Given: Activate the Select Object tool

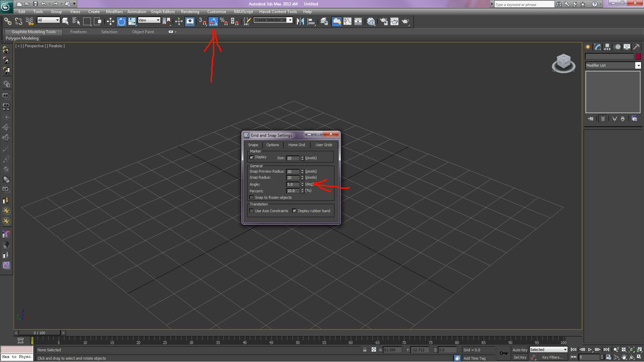Looking at the screenshot, I should [x=65, y=21].
